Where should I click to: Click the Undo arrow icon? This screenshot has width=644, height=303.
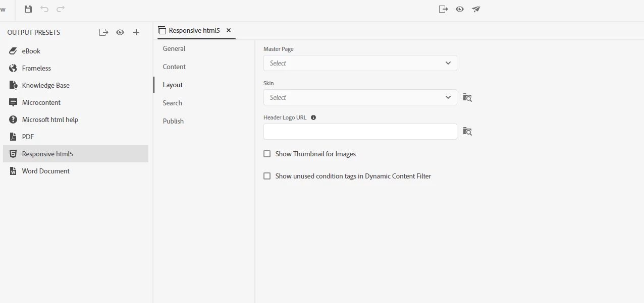44,9
